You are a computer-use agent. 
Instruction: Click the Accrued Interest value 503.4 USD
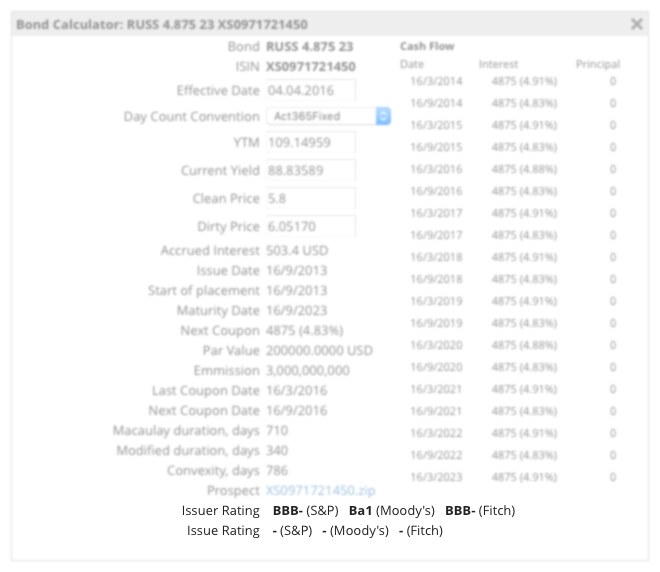coord(297,250)
